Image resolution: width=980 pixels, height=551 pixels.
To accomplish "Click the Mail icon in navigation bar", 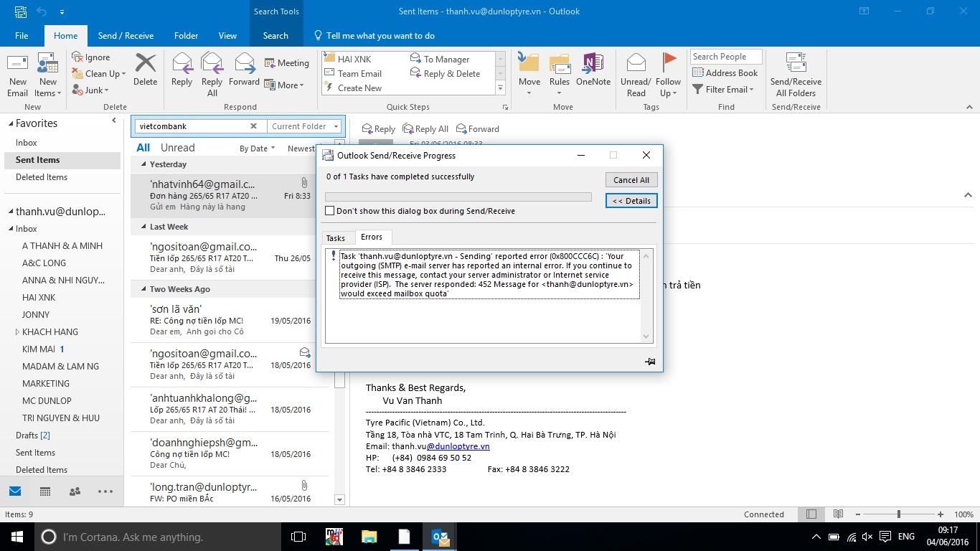I will [15, 491].
